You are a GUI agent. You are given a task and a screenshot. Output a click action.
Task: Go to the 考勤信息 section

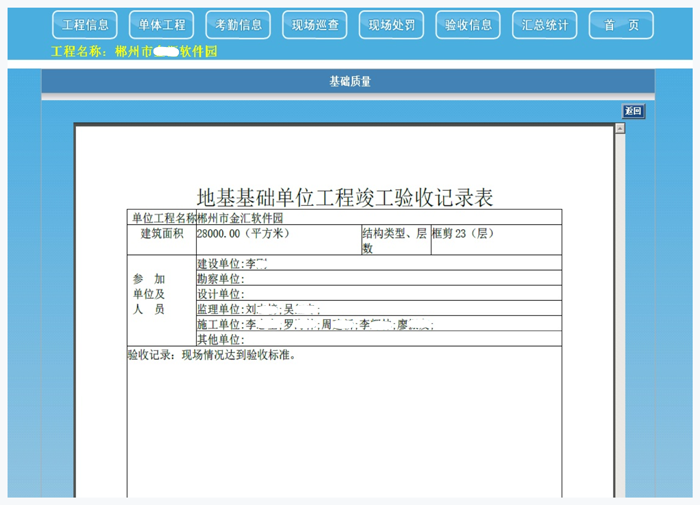pos(238,25)
